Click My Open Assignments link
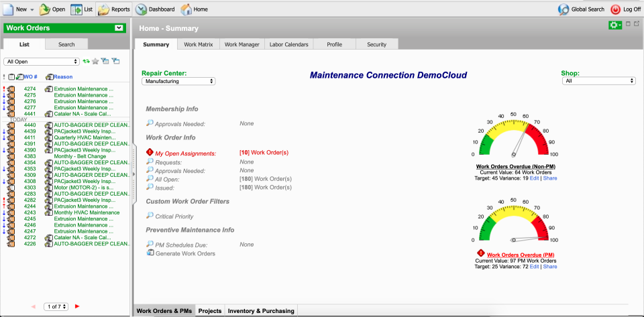This screenshot has width=644, height=317. [x=186, y=153]
